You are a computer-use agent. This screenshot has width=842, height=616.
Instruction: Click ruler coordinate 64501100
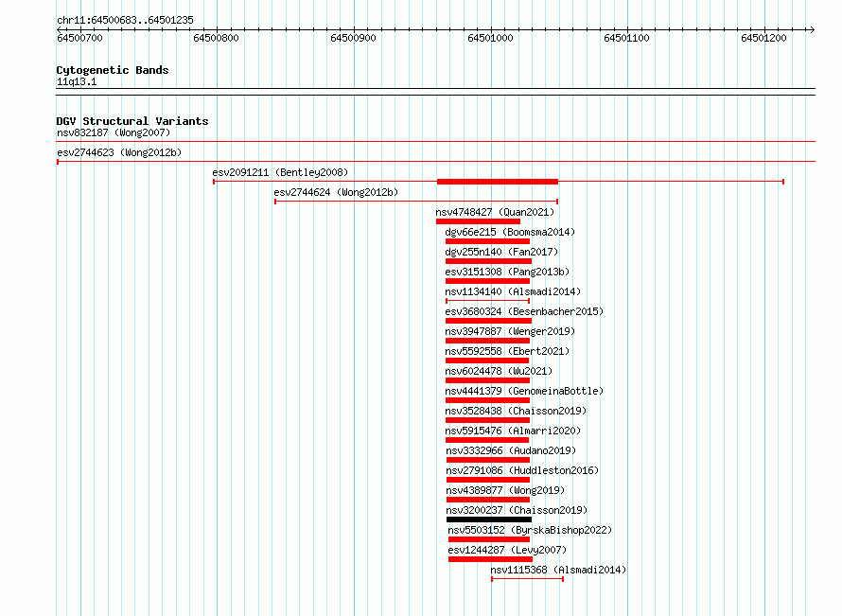626,38
